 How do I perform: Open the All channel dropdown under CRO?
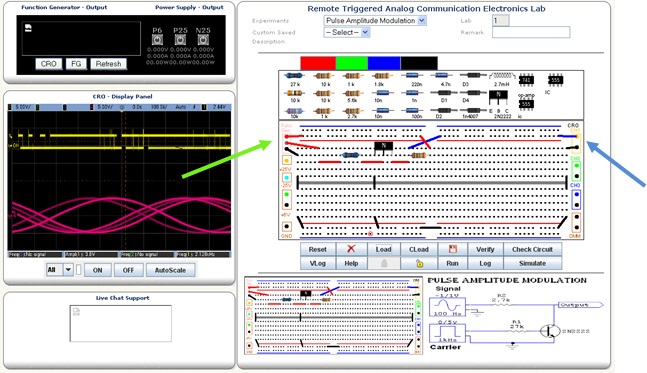pyautogui.click(x=59, y=270)
